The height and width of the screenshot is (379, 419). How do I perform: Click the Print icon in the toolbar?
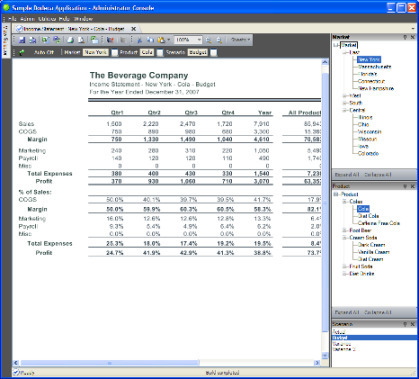coord(70,40)
